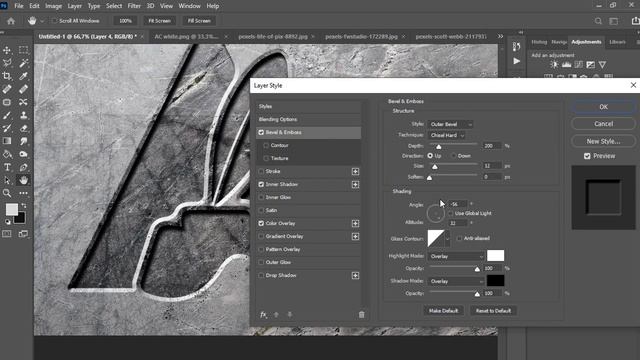Select the Eyedropper tool
Screen dimensions: 640x360
click(23, 76)
